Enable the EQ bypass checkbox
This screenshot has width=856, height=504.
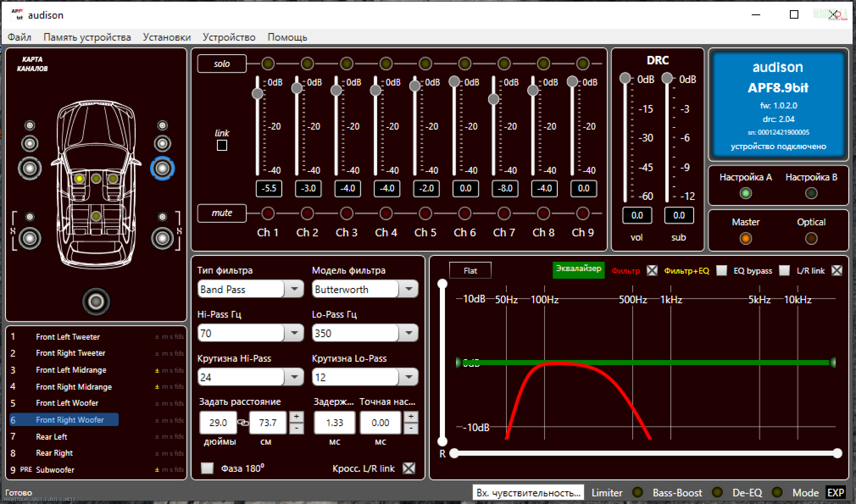click(784, 271)
